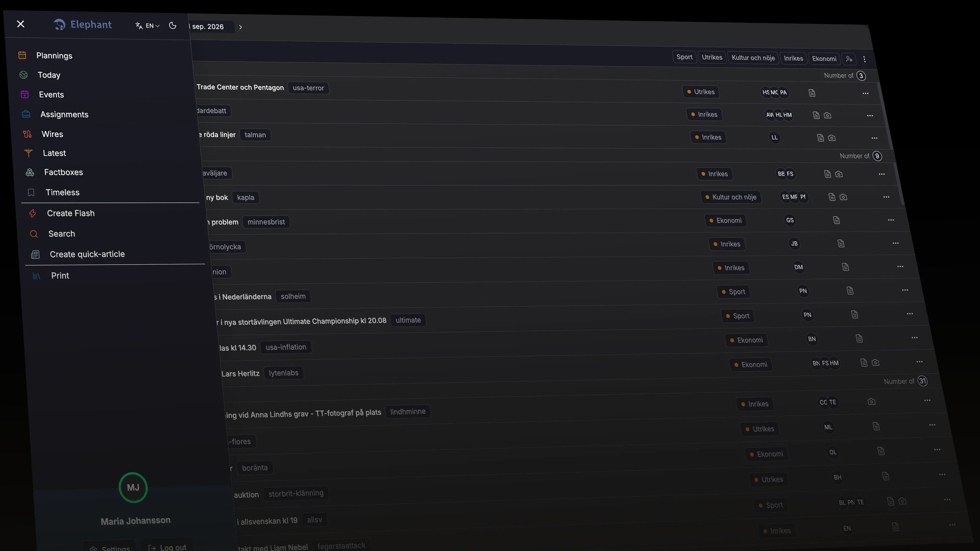
Task: Click the 'talman' slug tag
Action: pos(255,135)
